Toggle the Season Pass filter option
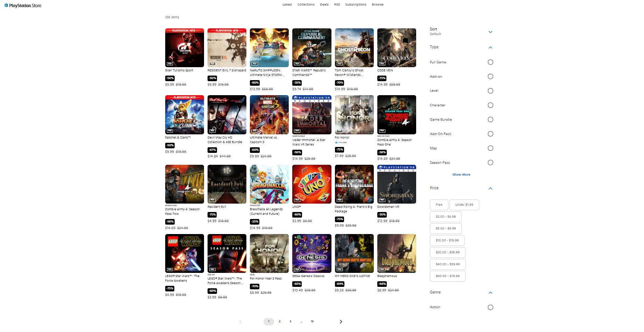The height and width of the screenshot is (332, 644). (490, 163)
